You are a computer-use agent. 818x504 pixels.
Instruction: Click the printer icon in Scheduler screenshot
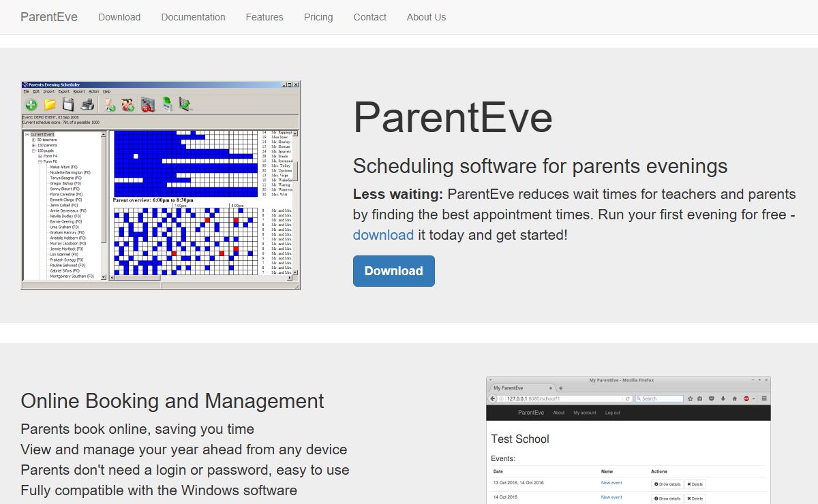tap(87, 105)
